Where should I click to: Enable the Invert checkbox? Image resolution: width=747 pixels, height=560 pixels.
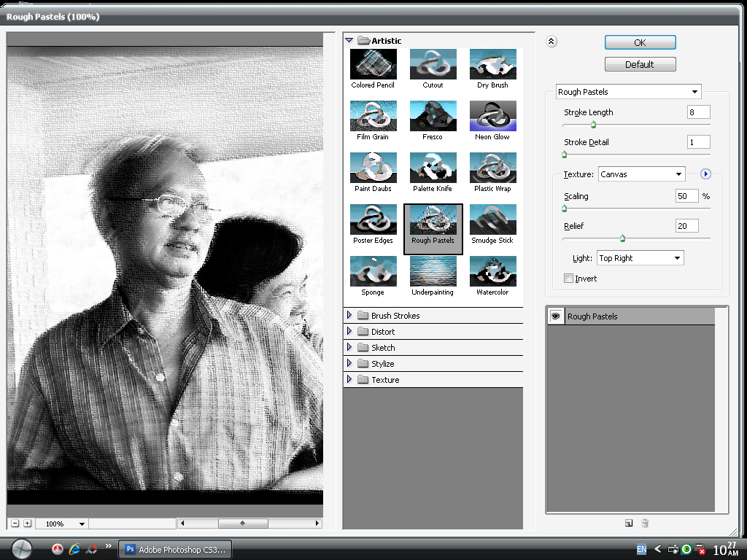(569, 279)
